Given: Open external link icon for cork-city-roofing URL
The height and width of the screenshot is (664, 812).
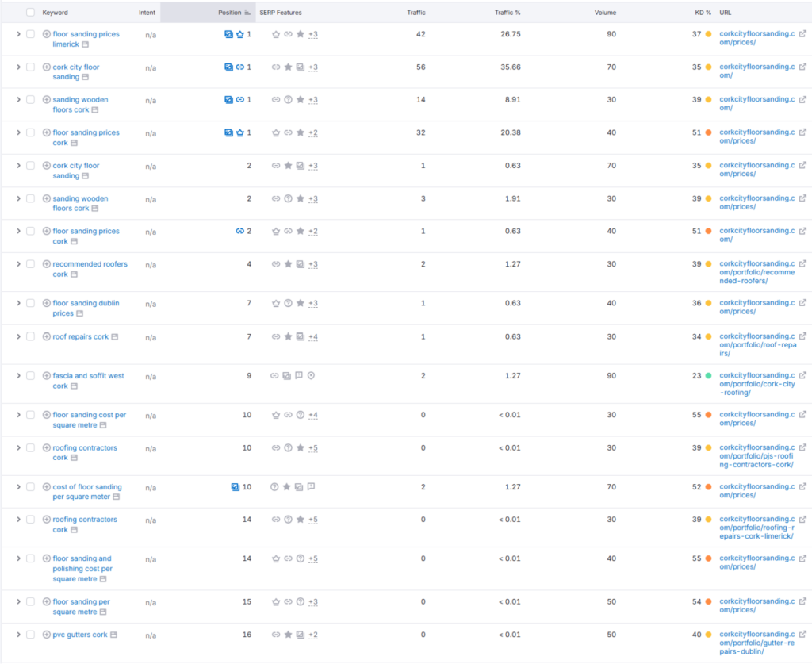Looking at the screenshot, I should (802, 376).
